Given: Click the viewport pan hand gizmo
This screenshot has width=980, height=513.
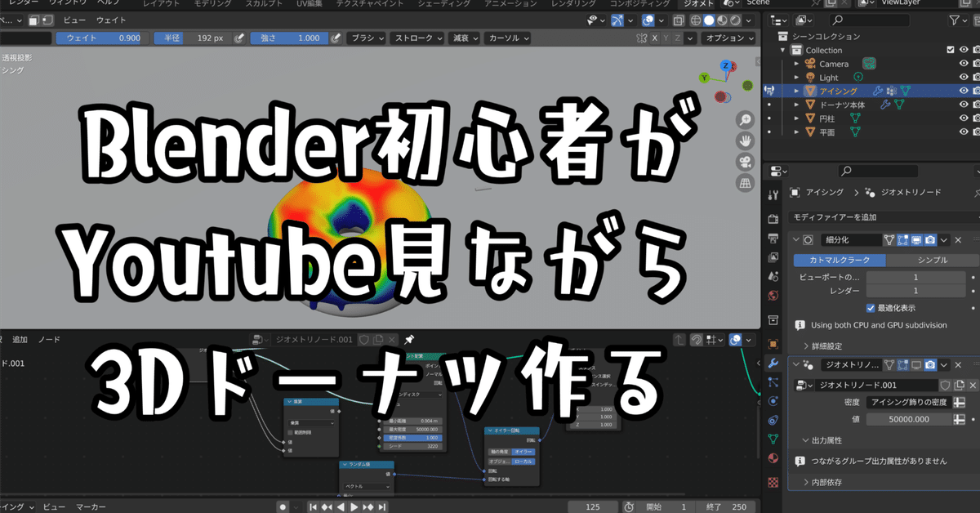Looking at the screenshot, I should (745, 141).
